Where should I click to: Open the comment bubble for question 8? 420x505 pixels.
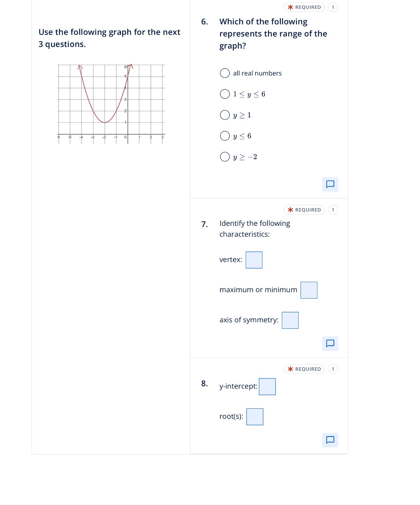coord(330,440)
